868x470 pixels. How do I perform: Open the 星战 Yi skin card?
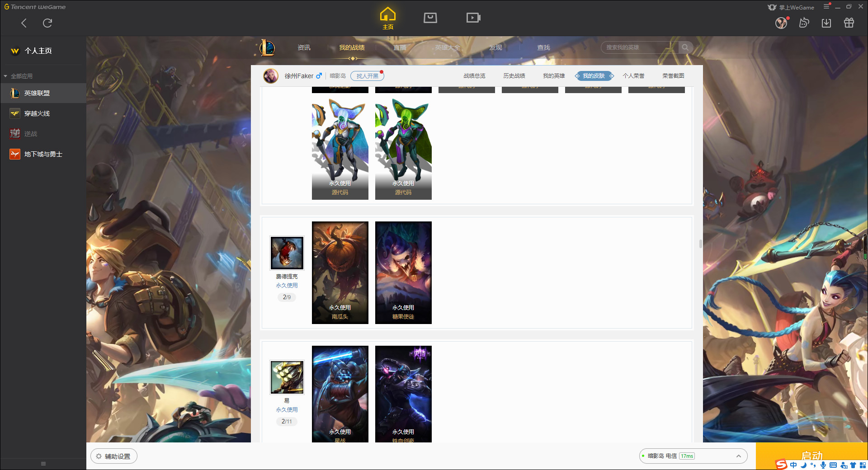340,394
